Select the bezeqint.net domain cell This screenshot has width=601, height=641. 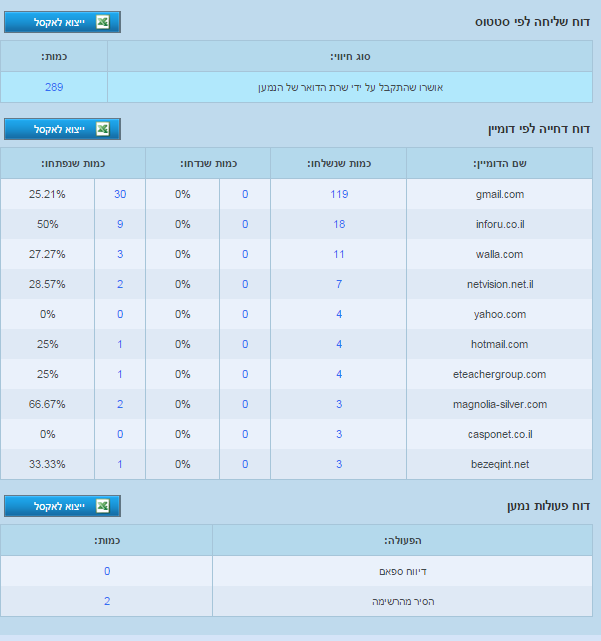[499, 464]
